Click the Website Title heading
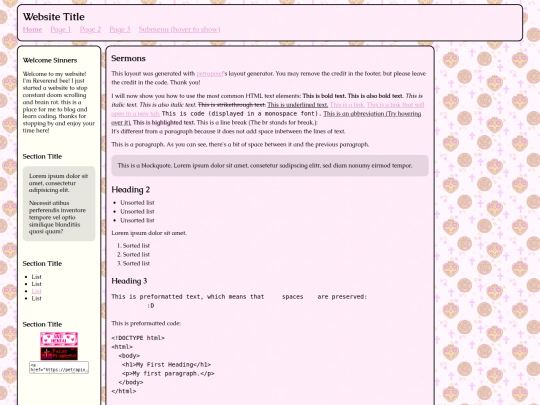Screen dimensions: 540x405 tap(54, 17)
